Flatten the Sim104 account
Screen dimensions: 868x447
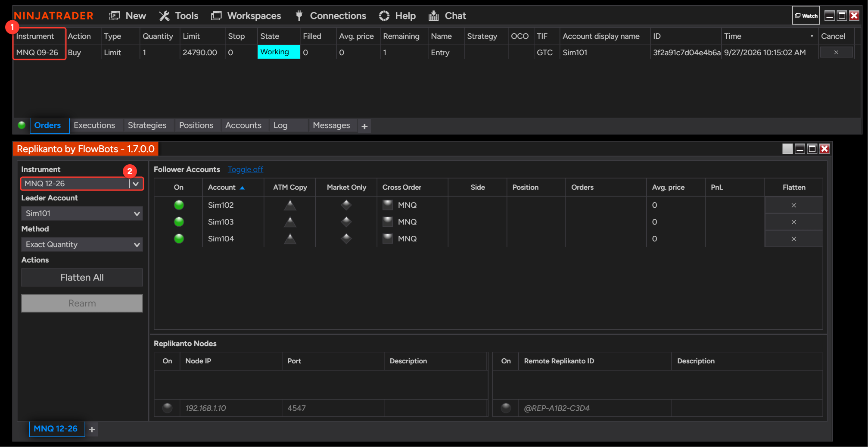(793, 239)
